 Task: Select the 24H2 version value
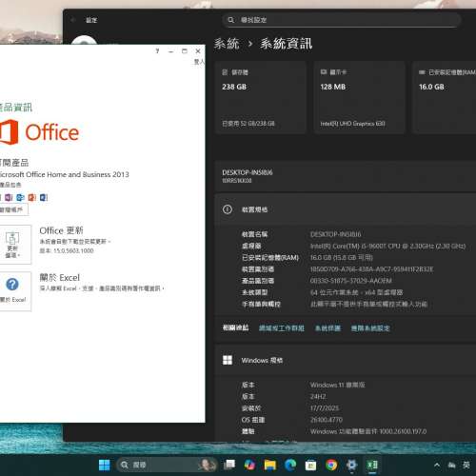click(318, 397)
